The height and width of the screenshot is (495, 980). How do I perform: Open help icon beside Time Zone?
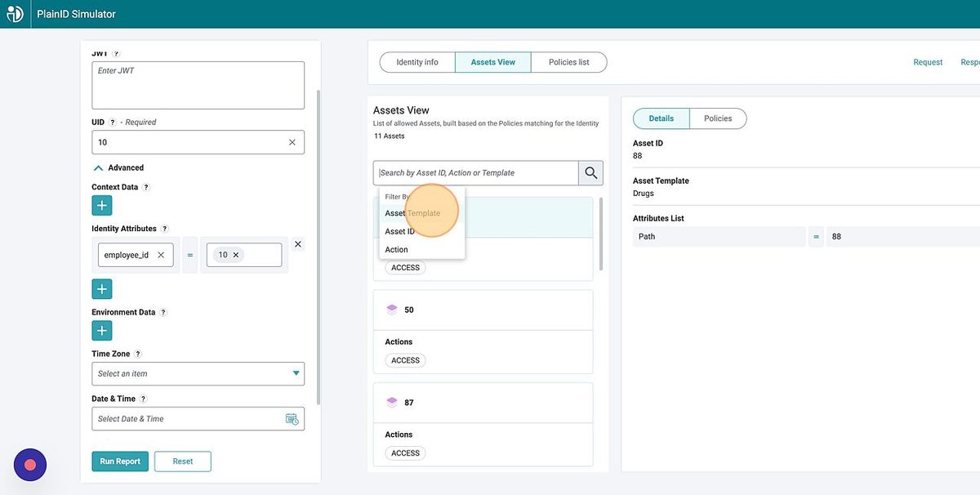pos(137,354)
